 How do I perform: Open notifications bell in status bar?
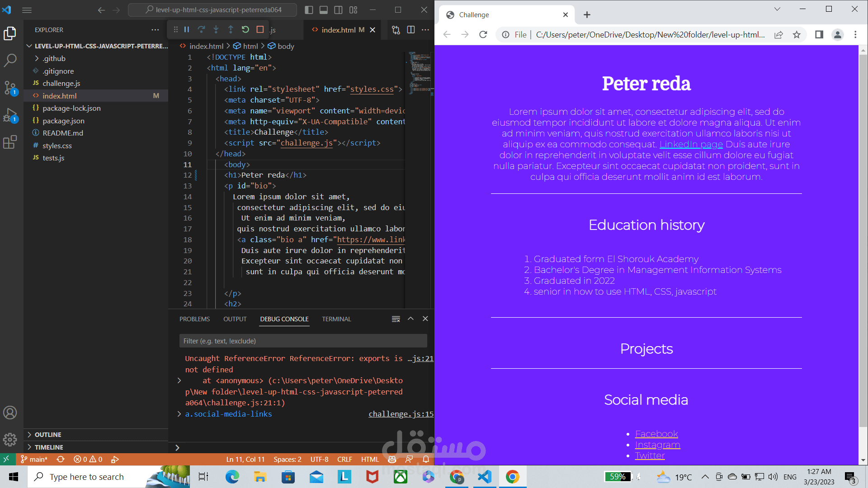click(426, 459)
